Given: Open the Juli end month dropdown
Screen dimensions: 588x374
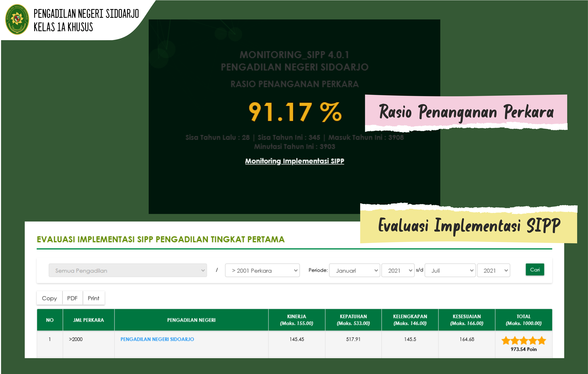Looking at the screenshot, I should 450,270.
